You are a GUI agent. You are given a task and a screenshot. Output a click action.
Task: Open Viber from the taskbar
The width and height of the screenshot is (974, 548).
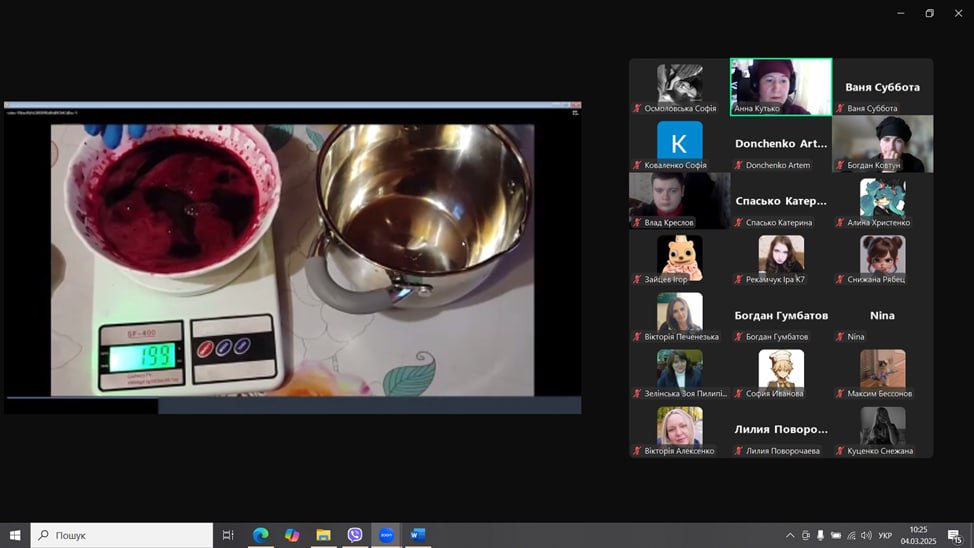[355, 535]
